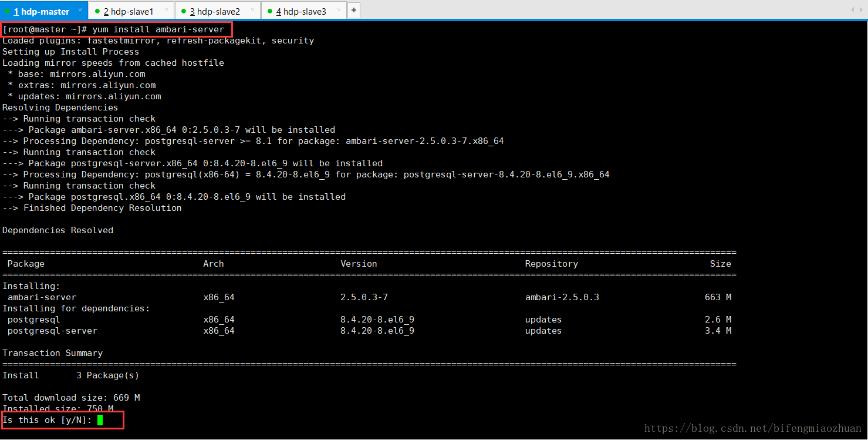
Task: Click the 'Install 3 Package(s)' line
Action: point(71,375)
